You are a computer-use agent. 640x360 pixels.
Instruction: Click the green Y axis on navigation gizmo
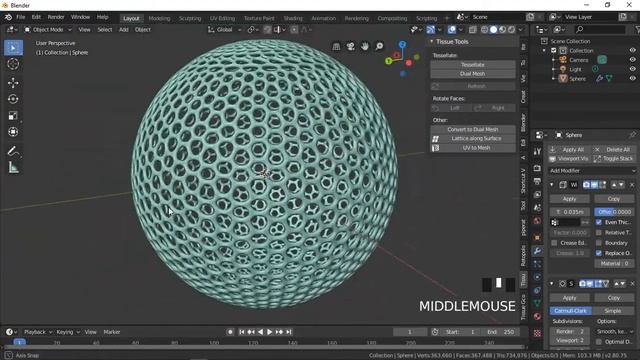coord(388,61)
